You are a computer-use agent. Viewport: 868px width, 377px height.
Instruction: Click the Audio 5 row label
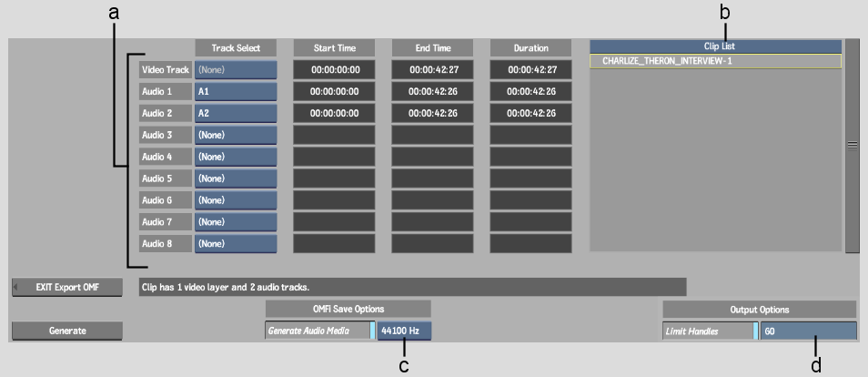pos(166,178)
